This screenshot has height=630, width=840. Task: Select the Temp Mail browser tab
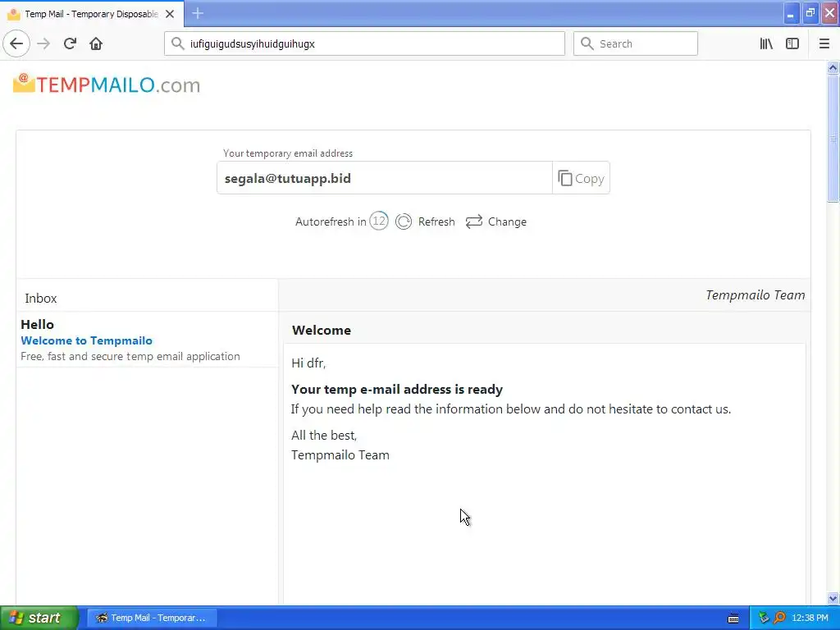pyautogui.click(x=92, y=14)
